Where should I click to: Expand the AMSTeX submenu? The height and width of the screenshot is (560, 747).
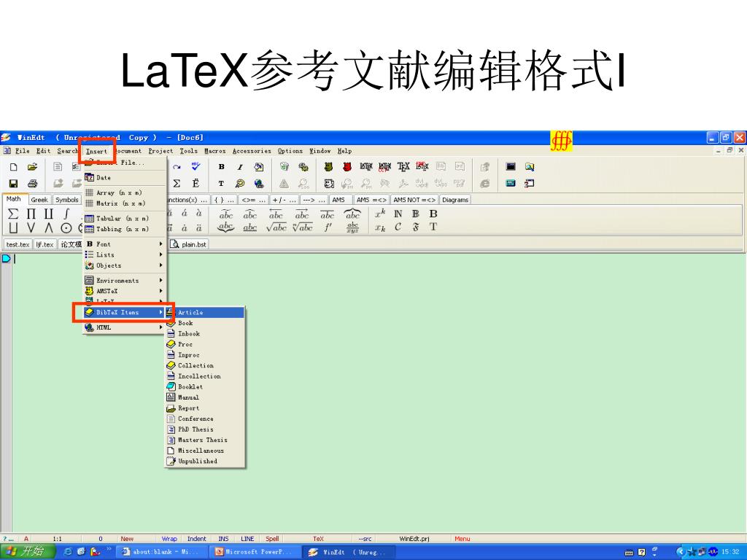(124, 291)
